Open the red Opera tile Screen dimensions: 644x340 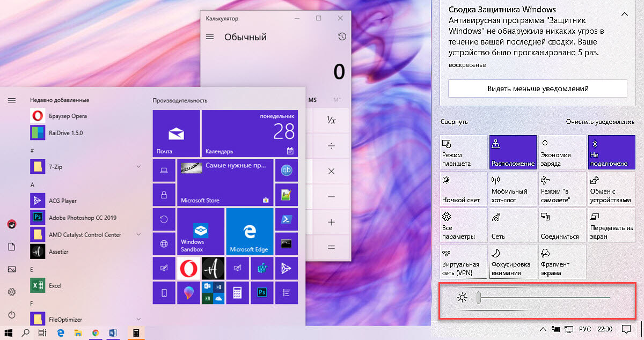coord(188,268)
